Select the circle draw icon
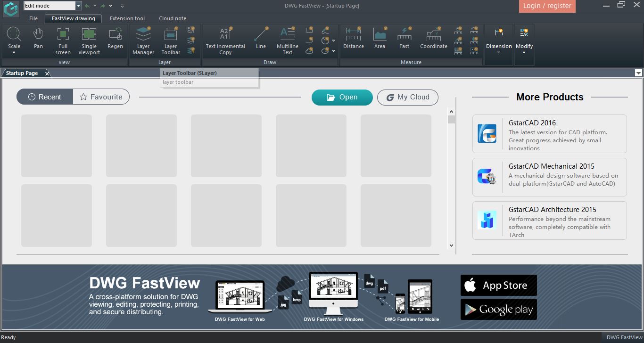This screenshot has height=343, width=644. pyautogui.click(x=325, y=40)
